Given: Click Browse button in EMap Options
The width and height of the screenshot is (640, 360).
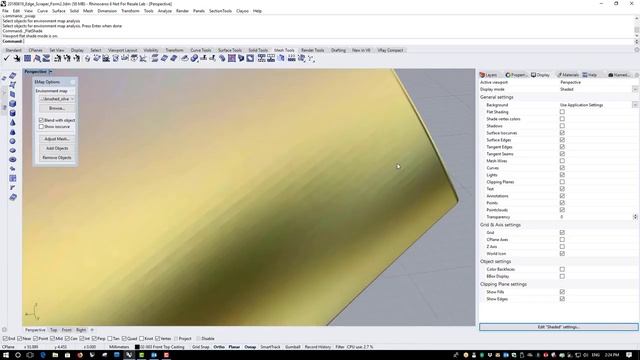Looking at the screenshot, I should (x=57, y=109).
